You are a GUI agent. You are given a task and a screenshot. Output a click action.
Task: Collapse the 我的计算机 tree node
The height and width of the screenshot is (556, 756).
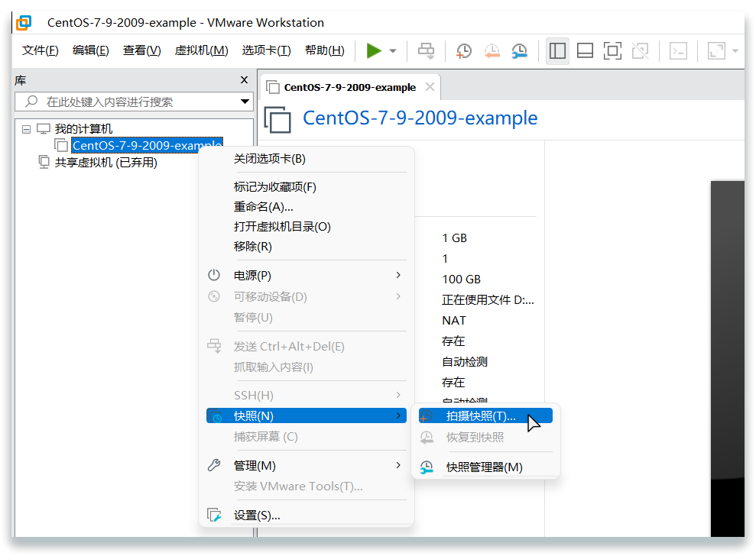coord(27,129)
